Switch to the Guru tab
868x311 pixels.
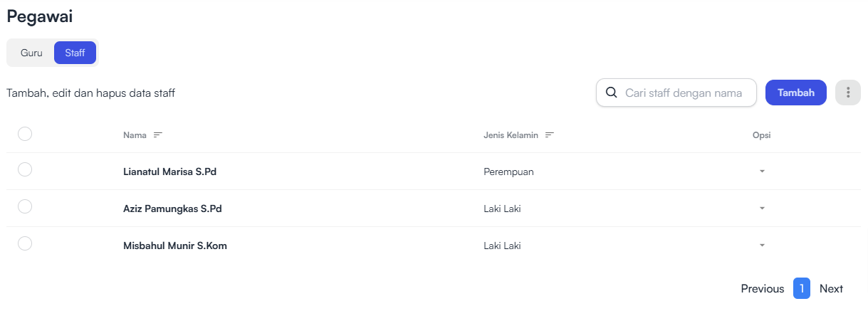31,53
